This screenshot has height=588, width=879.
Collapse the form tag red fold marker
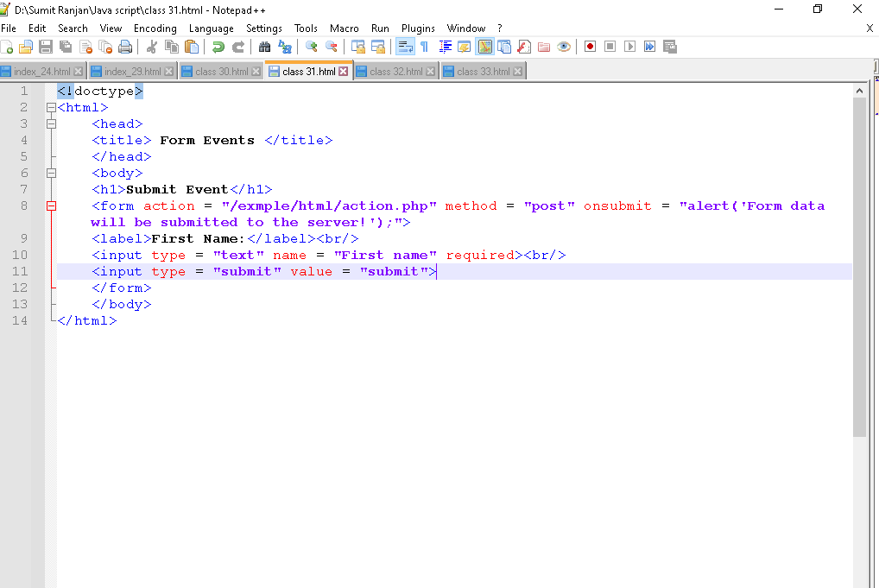click(51, 206)
